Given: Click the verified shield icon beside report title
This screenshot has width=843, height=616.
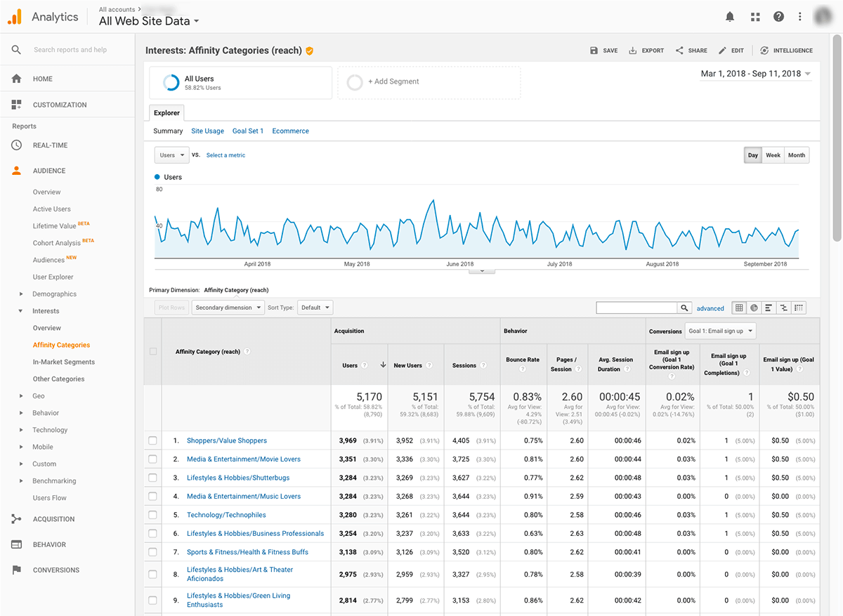Looking at the screenshot, I should click(x=309, y=51).
